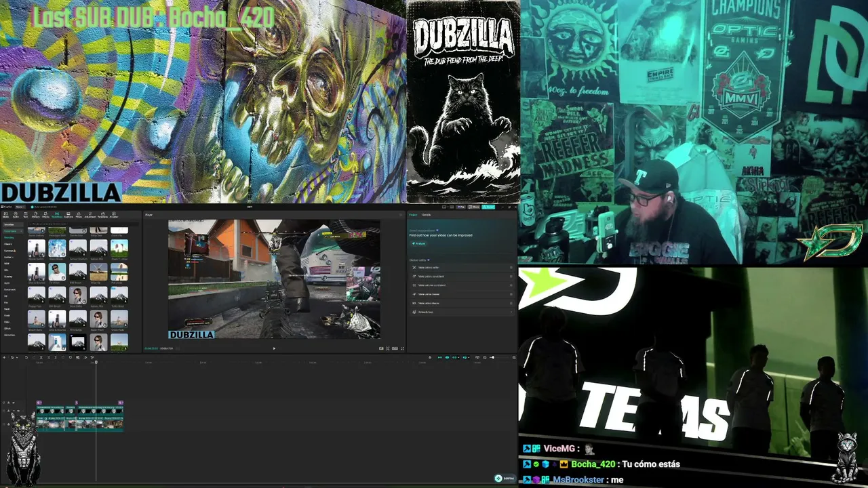Open the Templates panel
This screenshot has width=868, height=488.
(x=102, y=215)
